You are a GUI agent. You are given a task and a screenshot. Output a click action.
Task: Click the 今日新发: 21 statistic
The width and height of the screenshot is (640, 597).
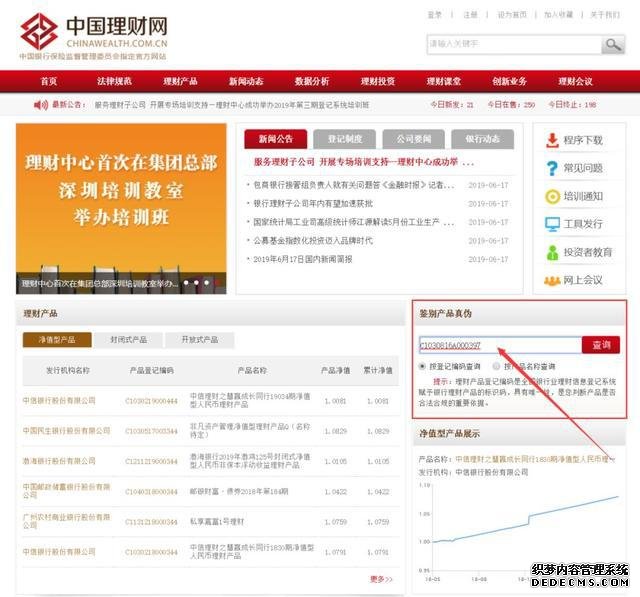point(452,105)
